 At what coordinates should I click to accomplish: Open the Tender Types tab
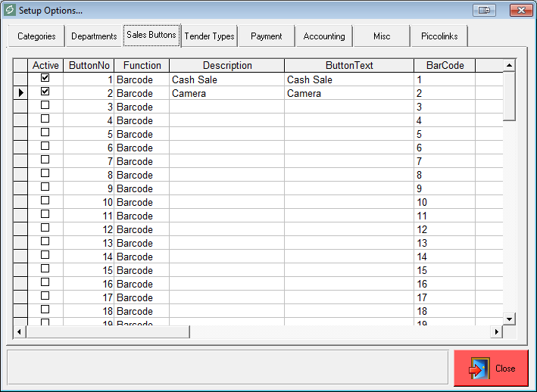point(210,36)
